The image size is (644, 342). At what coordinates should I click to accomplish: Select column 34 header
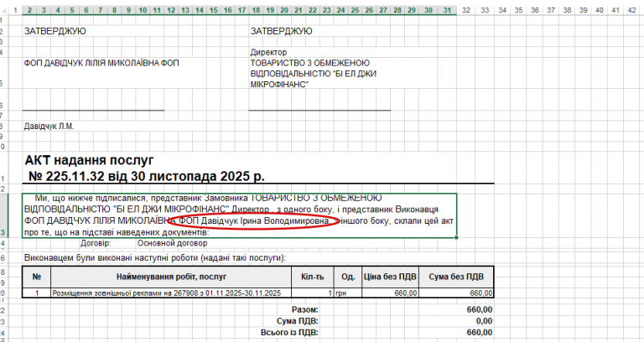click(x=502, y=10)
